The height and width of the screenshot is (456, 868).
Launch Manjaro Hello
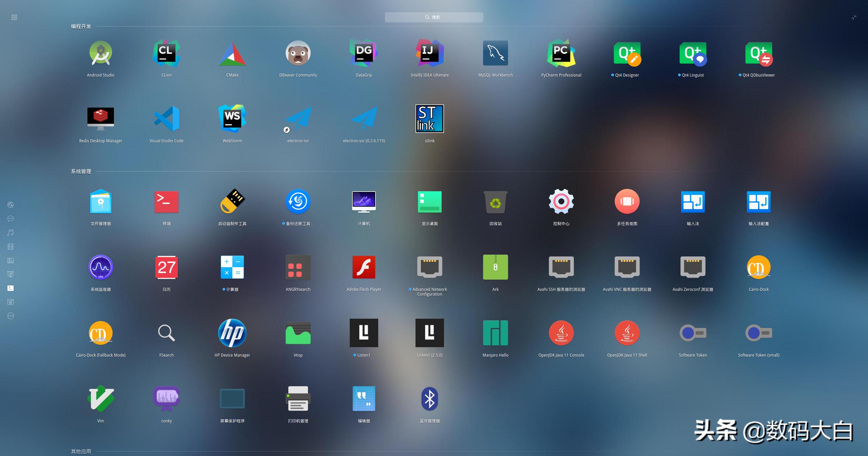pos(495,333)
